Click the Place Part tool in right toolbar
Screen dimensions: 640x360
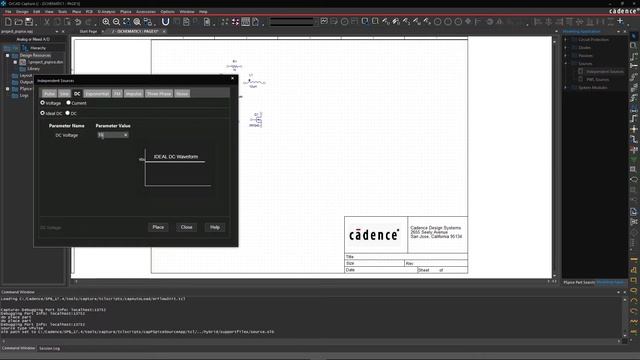tap(633, 46)
